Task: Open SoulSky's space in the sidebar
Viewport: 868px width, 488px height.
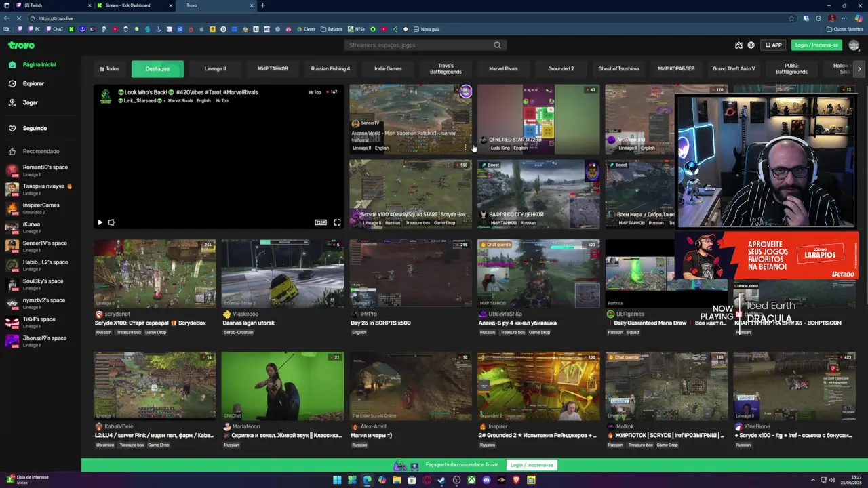Action: click(39, 284)
